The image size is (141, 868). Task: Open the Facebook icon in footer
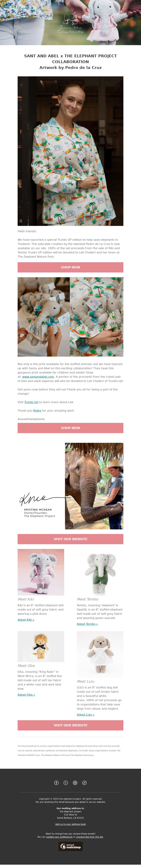[x=56, y=782]
